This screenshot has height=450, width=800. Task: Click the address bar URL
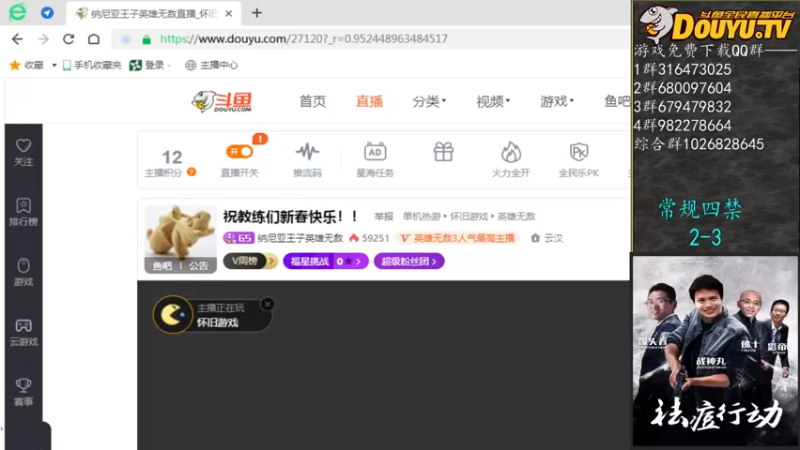pyautogui.click(x=304, y=39)
